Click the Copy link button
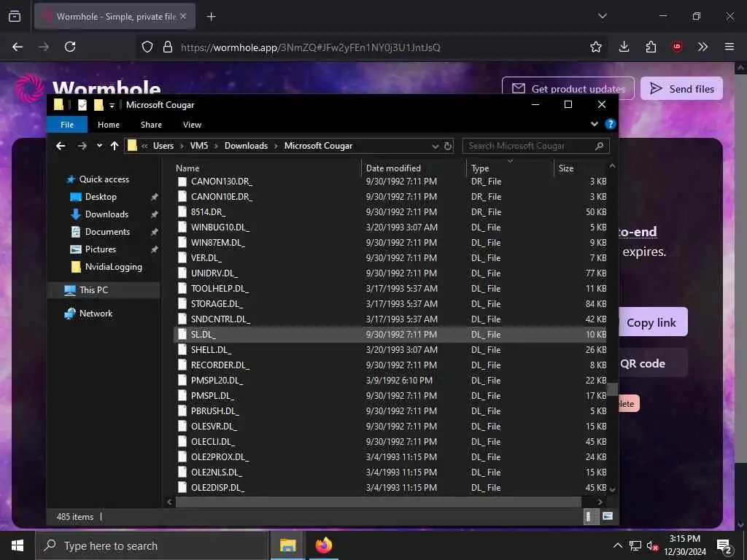 pyautogui.click(x=652, y=322)
